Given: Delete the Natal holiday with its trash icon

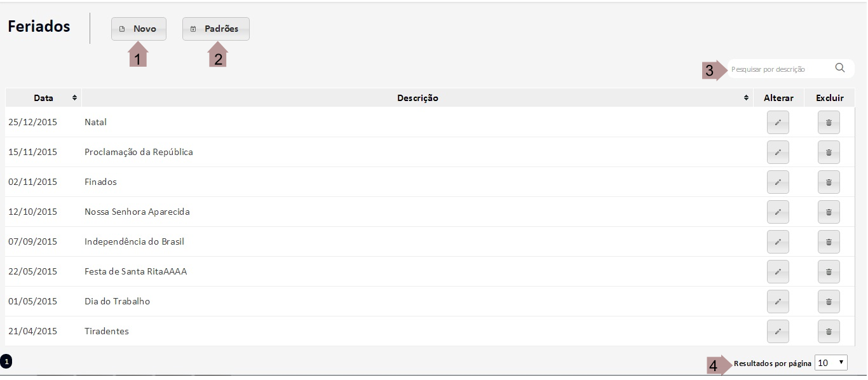Looking at the screenshot, I should [x=829, y=123].
